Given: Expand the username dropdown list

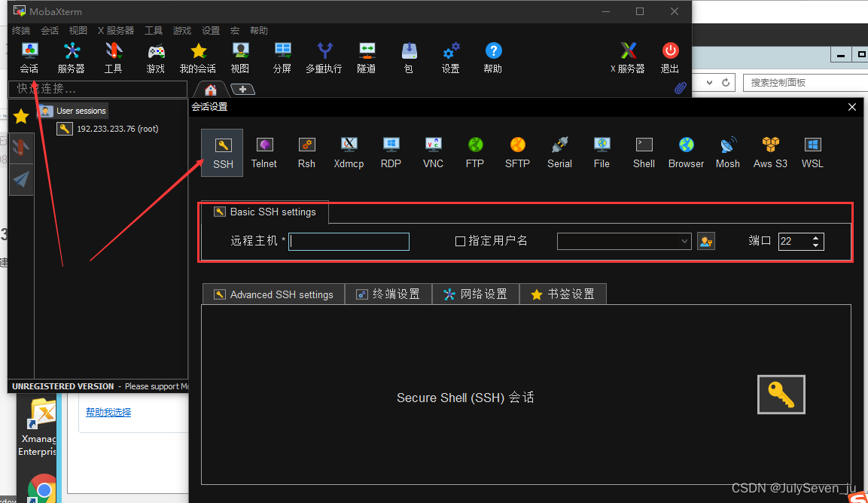Looking at the screenshot, I should (x=685, y=242).
